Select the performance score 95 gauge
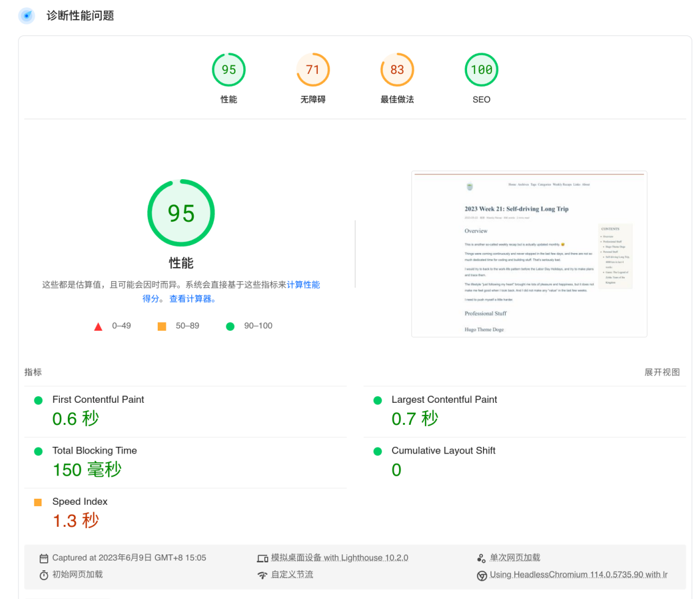 click(229, 70)
